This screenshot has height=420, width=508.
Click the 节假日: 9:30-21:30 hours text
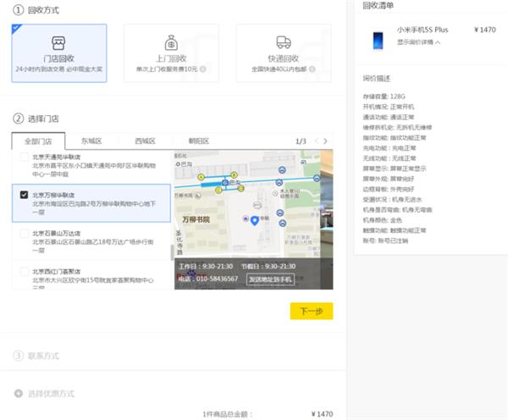[268, 267]
